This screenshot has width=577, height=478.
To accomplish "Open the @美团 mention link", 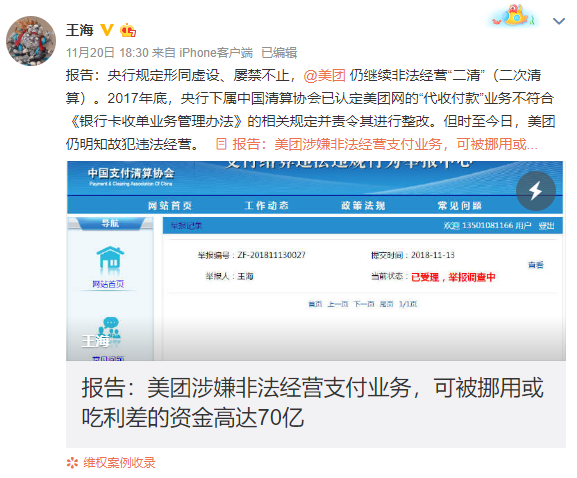I will 325,75.
